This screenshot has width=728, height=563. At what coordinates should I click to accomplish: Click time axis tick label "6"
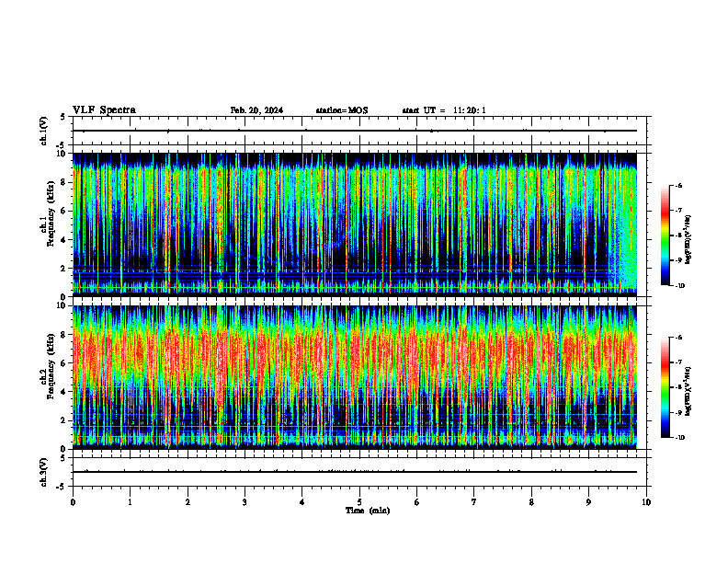(417, 502)
